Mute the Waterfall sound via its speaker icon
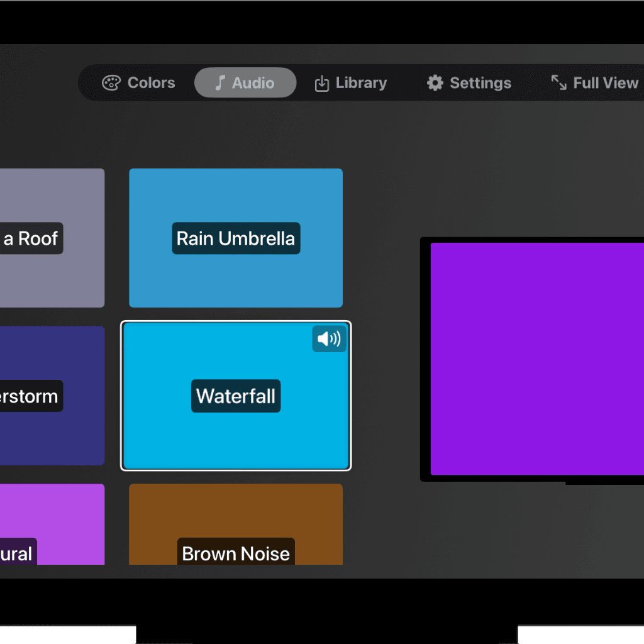Screen dimensions: 644x644 329,340
